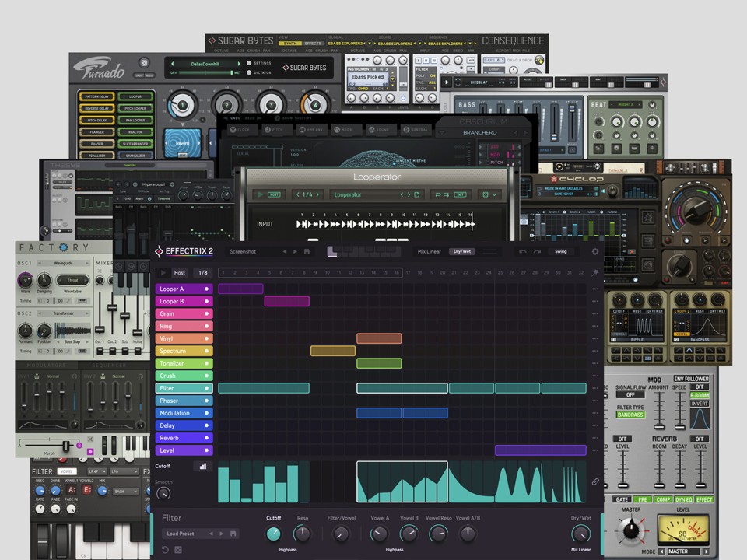Screen dimensions: 747x560
Task: Click the Turnado Dry/Wet slider
Action: (205, 73)
